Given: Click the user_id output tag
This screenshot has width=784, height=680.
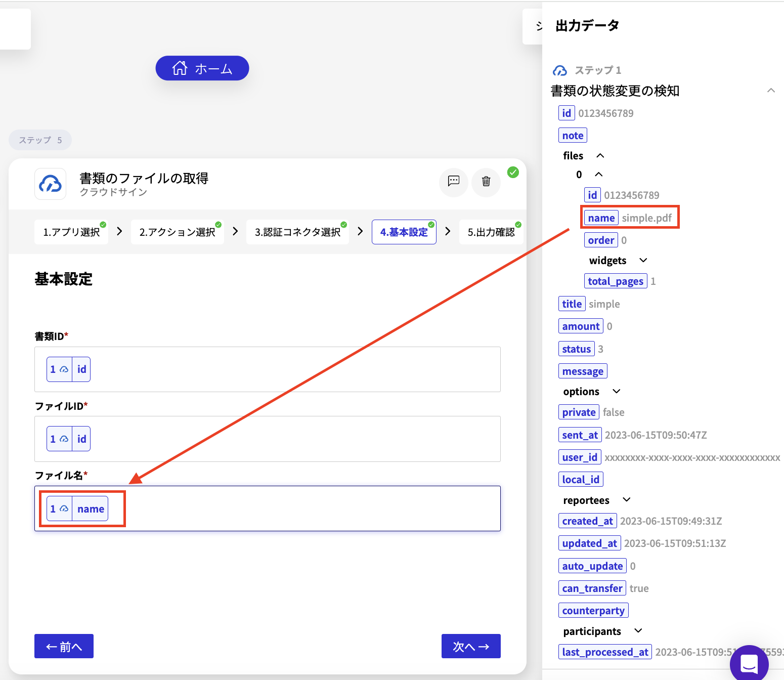Looking at the screenshot, I should tap(580, 457).
